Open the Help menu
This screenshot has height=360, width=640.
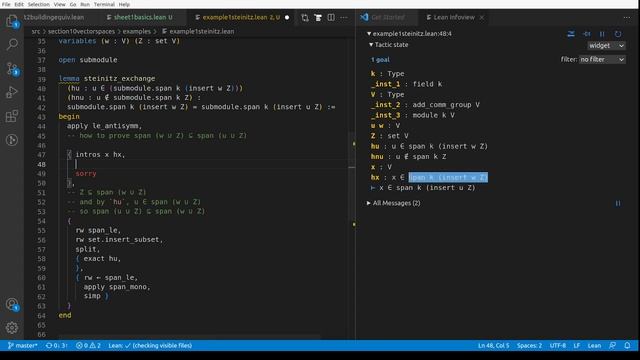[x=124, y=4]
